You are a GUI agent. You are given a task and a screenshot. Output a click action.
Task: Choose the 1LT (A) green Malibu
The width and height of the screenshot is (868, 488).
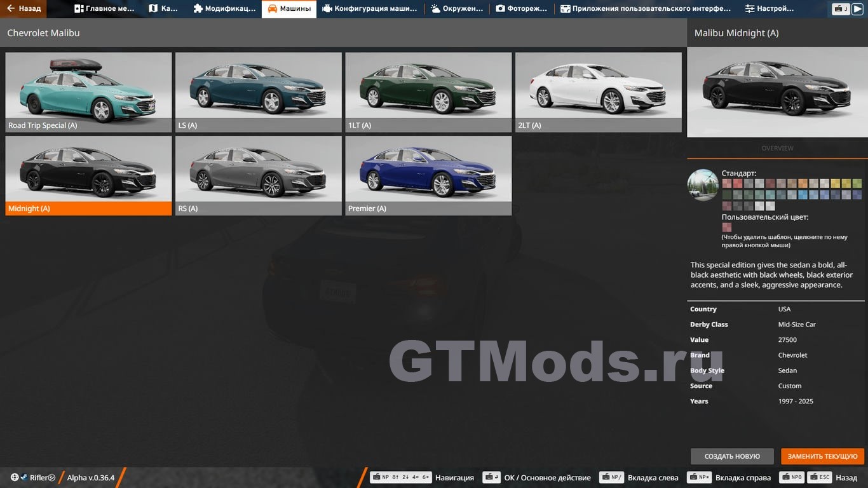[x=428, y=92]
